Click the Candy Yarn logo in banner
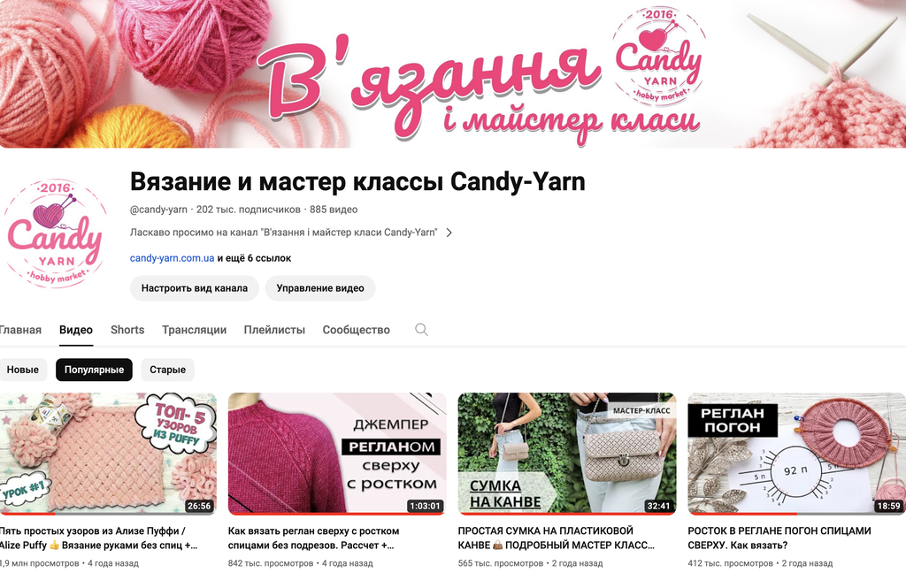The width and height of the screenshot is (906, 588). click(x=658, y=57)
